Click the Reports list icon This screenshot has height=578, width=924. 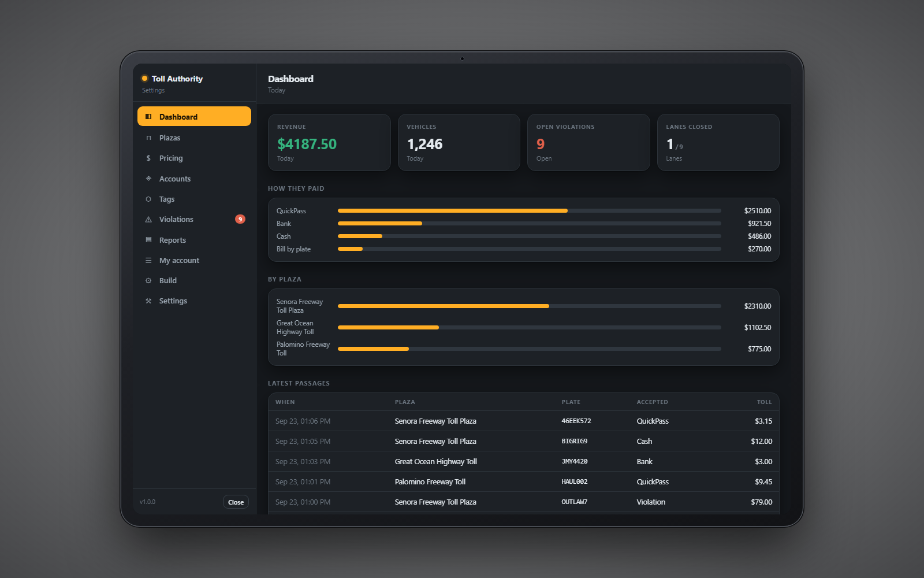click(x=148, y=240)
